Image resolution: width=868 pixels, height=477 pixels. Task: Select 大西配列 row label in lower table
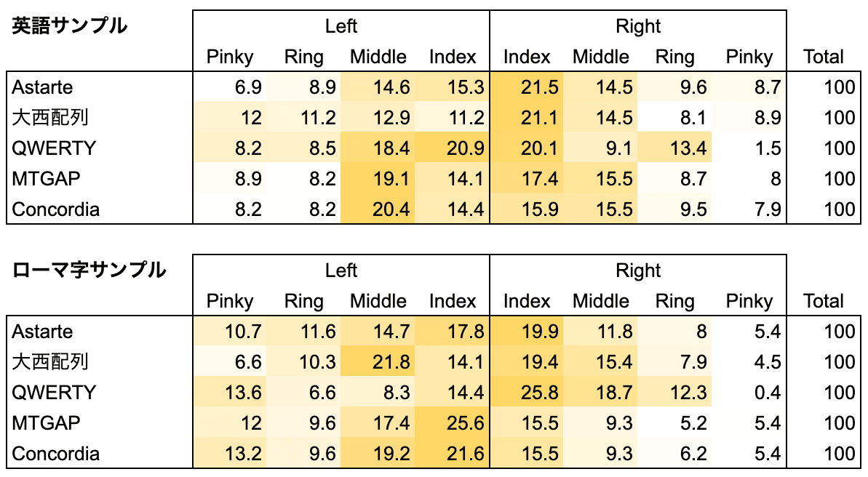point(49,362)
